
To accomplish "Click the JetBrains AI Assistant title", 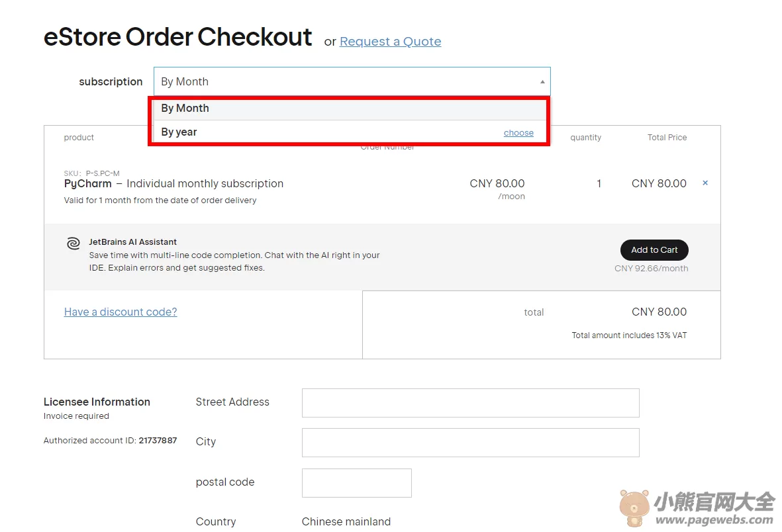I will click(x=132, y=242).
